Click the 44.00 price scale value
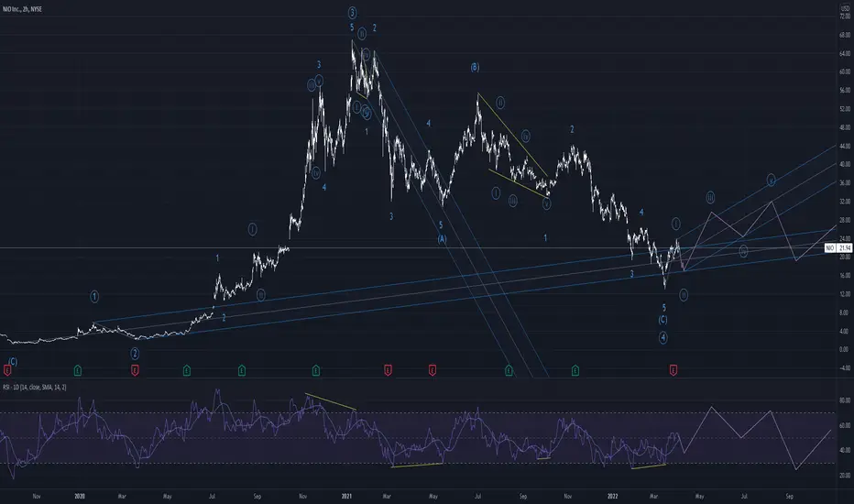This screenshot has height=504, width=854. (845, 146)
